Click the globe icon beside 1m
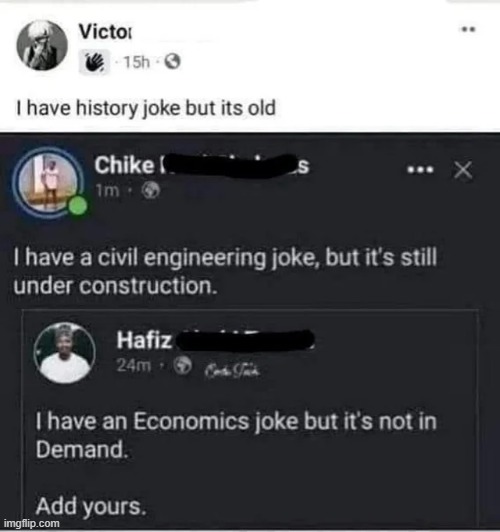Screen dimensions: 500x532 coord(150,191)
